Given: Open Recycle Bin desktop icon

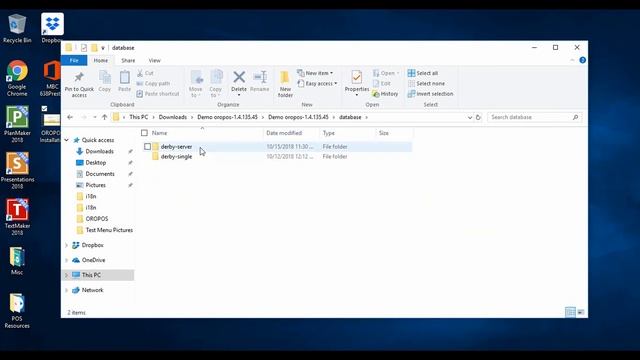Looking at the screenshot, I should 17,28.
